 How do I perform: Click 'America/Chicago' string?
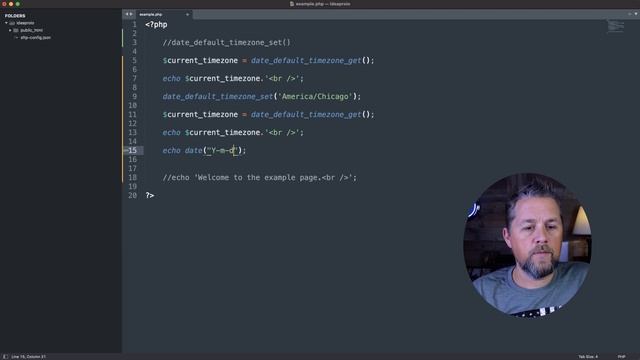pyautogui.click(x=315, y=97)
